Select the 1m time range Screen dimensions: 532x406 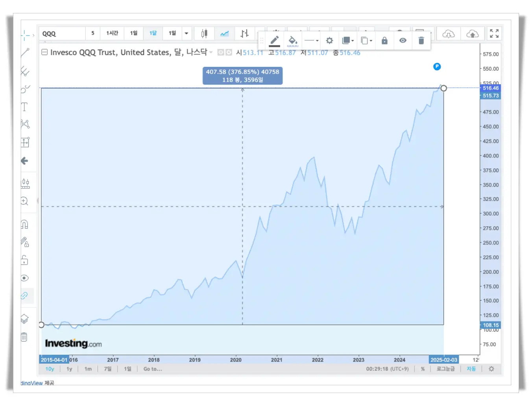coord(88,369)
